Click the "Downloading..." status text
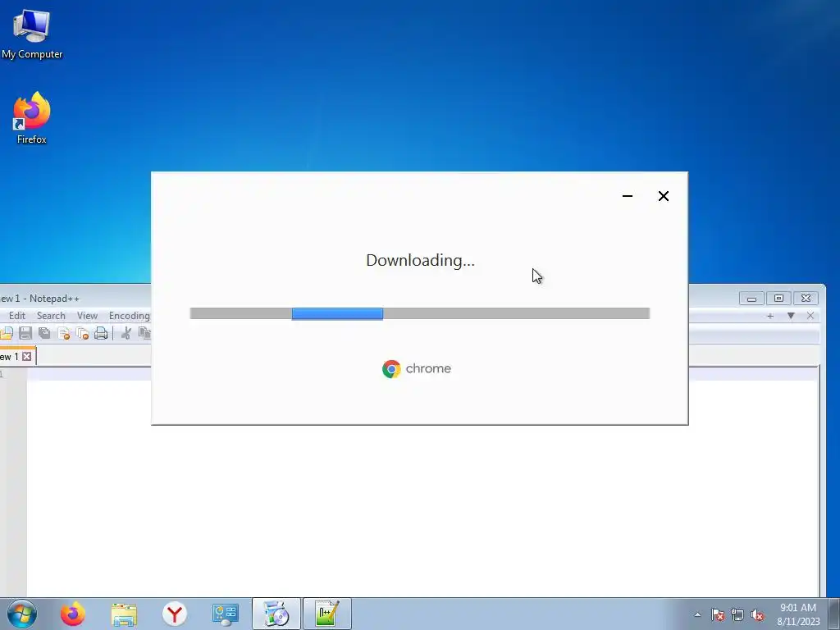 coord(420,260)
